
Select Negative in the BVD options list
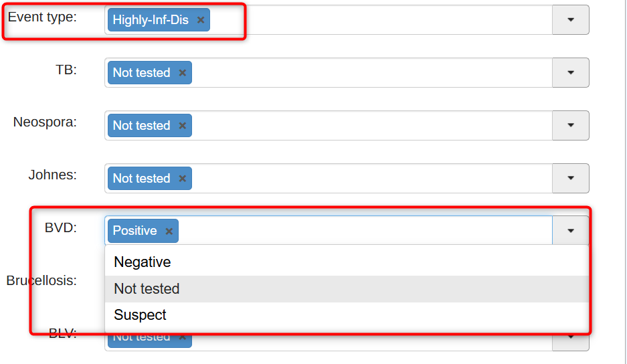(143, 262)
